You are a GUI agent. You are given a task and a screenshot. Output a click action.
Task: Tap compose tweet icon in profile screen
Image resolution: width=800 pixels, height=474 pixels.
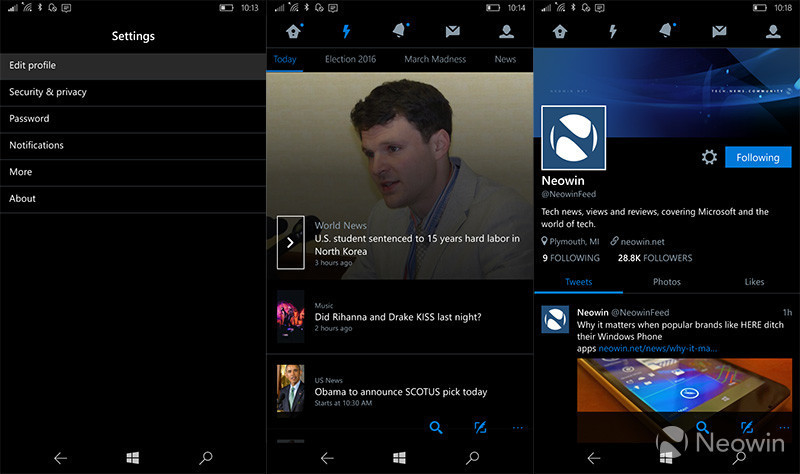[x=747, y=427]
